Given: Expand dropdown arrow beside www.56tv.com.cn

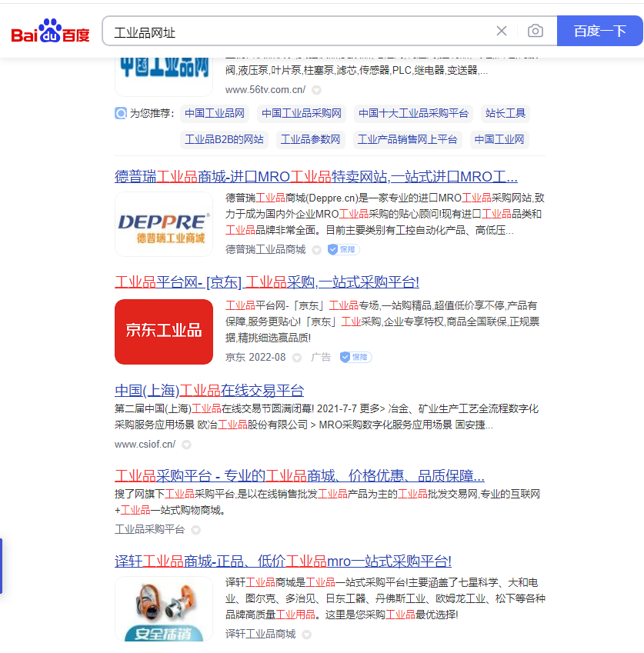Looking at the screenshot, I should coord(316,90).
